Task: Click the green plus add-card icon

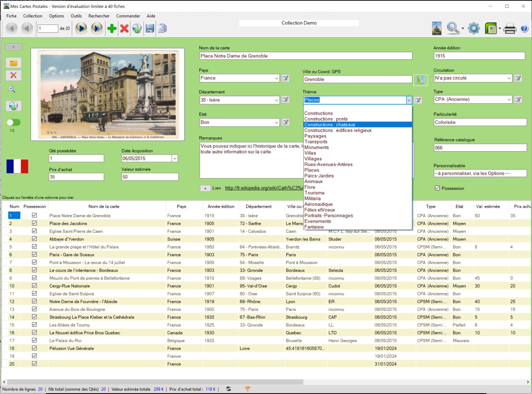Action: pyautogui.click(x=112, y=28)
